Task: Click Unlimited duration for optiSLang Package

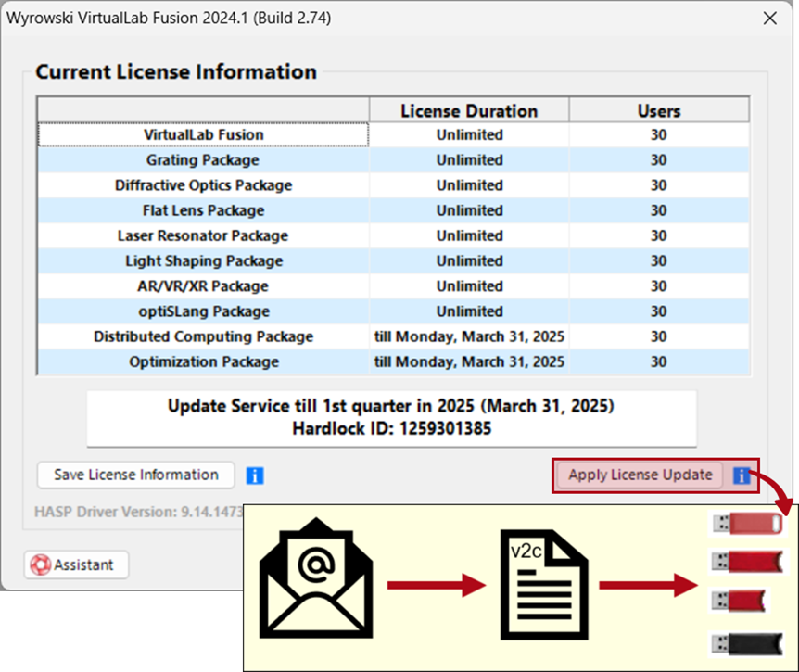Action: (469, 311)
